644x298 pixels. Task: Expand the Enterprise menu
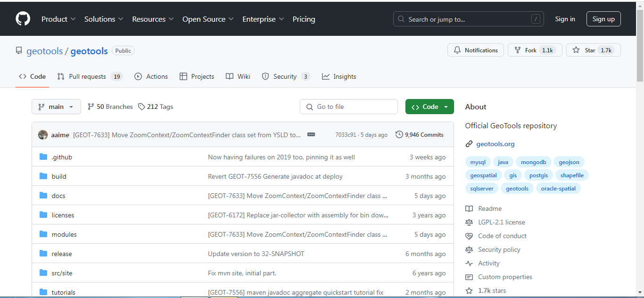(263, 19)
